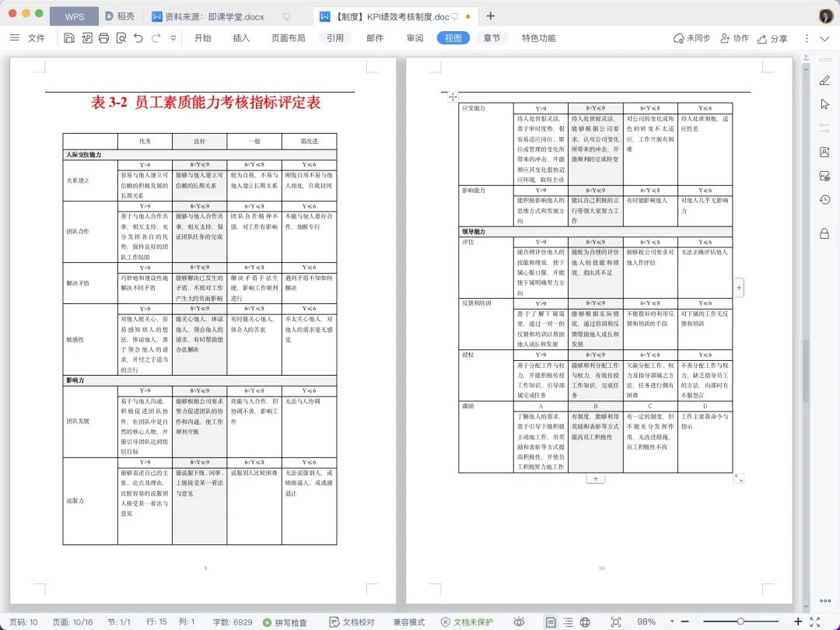840x630 pixels.
Task: Click the 未同步 cloud sync button
Action: (691, 38)
